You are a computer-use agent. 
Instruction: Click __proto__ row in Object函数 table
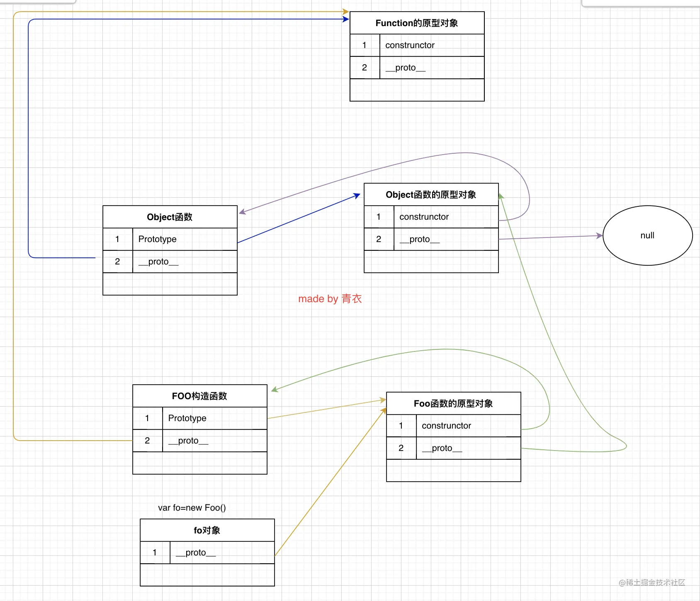[170, 262]
